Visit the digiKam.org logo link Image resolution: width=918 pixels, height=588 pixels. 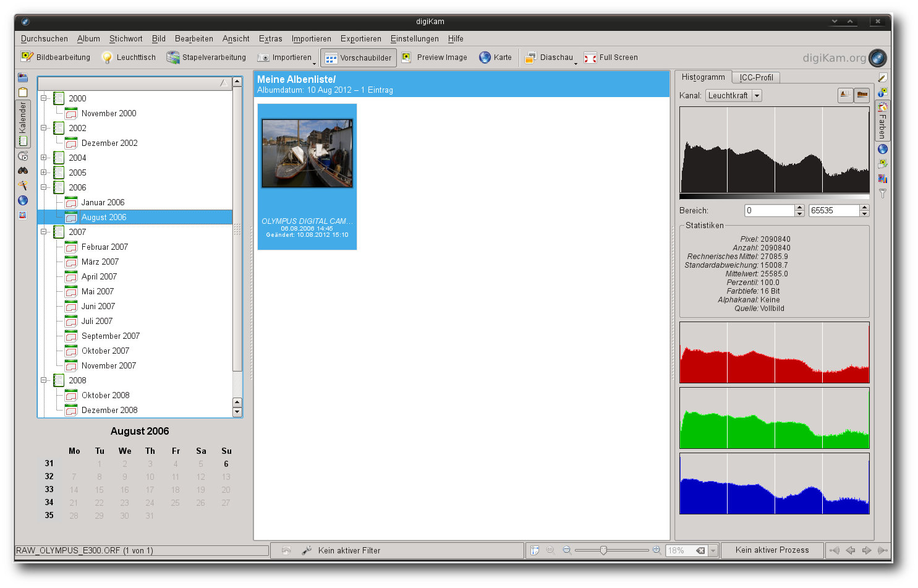click(844, 58)
